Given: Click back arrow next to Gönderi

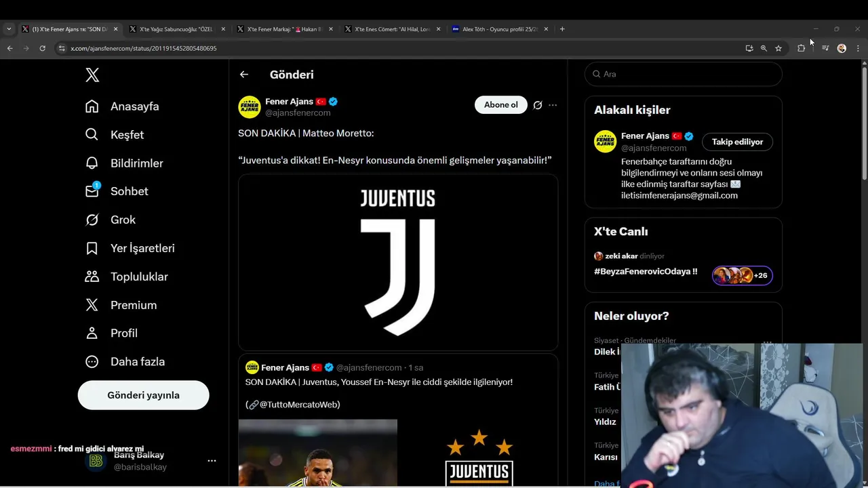Looking at the screenshot, I should 244,75.
